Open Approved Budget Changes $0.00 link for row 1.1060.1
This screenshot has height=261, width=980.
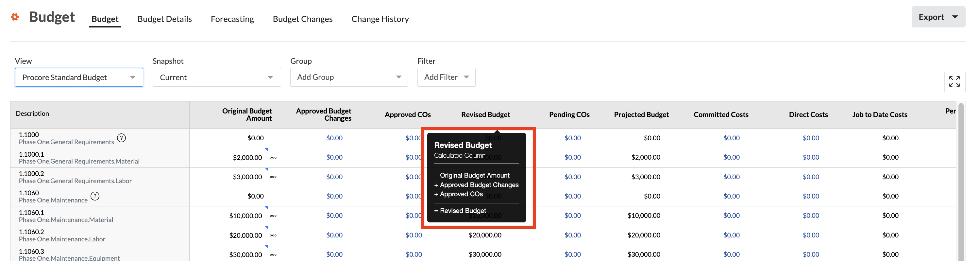[334, 216]
